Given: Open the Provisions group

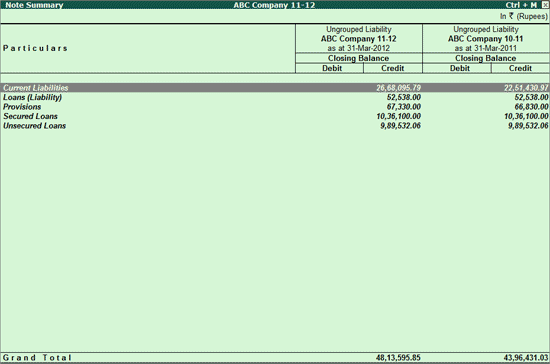Looking at the screenshot, I should (x=22, y=107).
